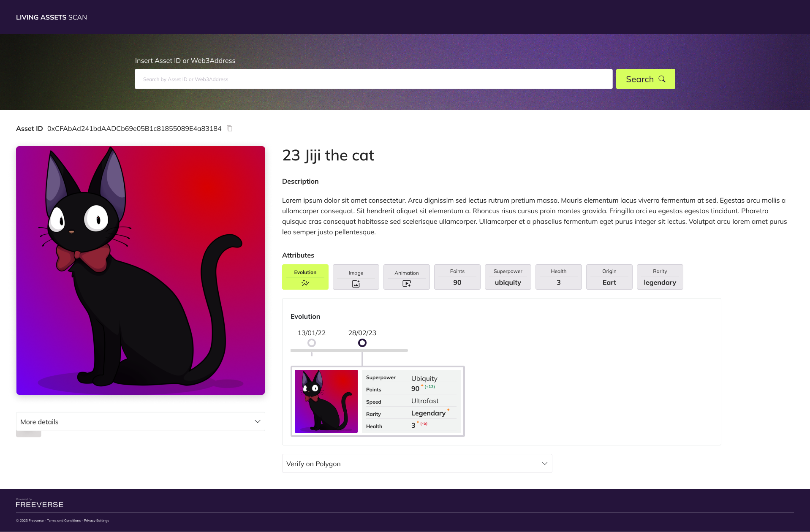Click the Legendary rarity value in evolution card
This screenshot has height=532, width=810.
(430, 413)
